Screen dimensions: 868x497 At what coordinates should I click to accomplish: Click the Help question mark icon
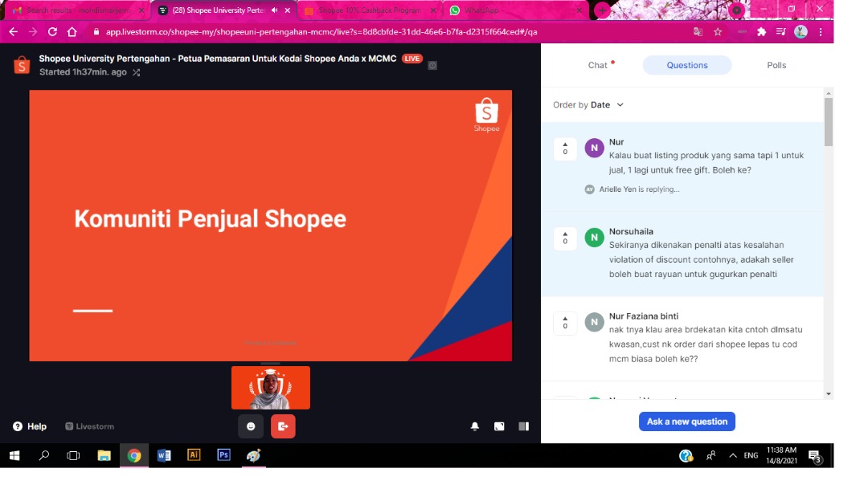(18, 426)
